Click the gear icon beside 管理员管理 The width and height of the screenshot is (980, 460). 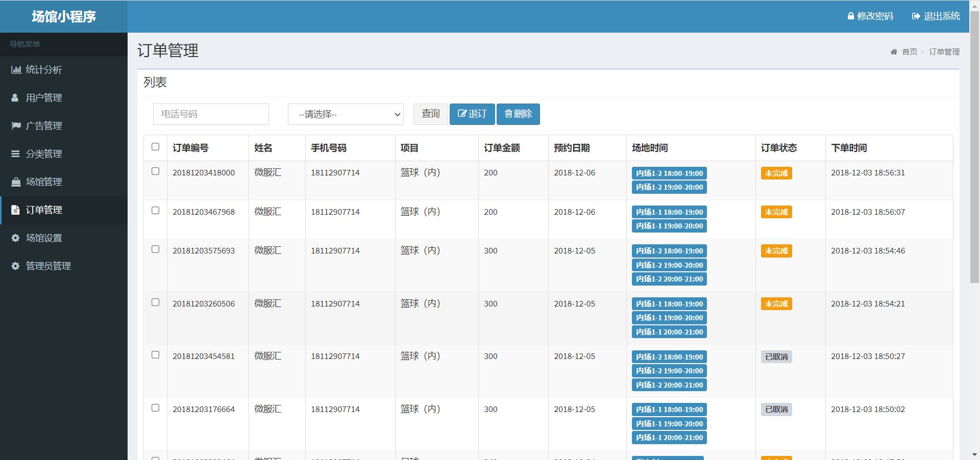(15, 266)
